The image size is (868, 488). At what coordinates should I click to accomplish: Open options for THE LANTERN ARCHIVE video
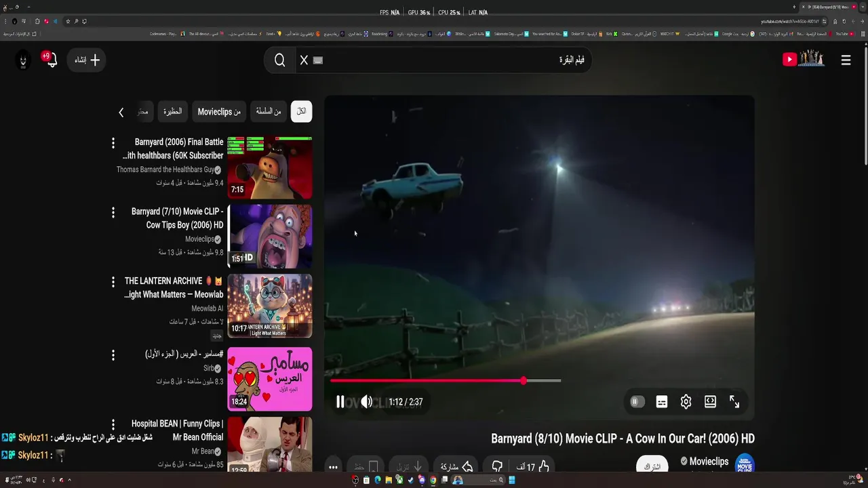click(x=113, y=282)
